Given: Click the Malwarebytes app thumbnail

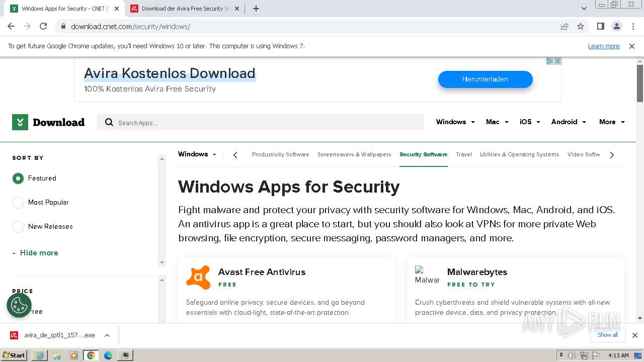Looking at the screenshot, I should pos(427,276).
